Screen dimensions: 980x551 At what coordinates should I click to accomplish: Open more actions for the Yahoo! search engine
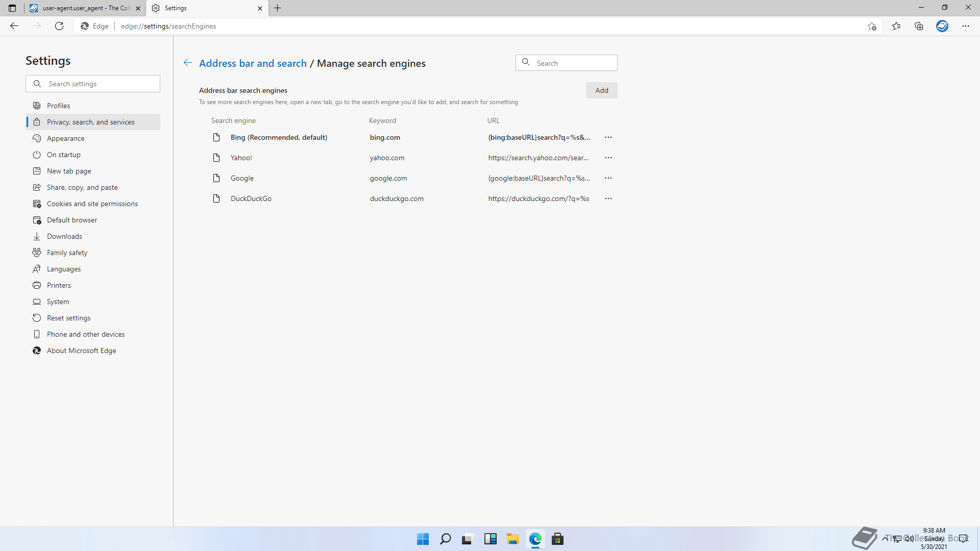click(608, 158)
